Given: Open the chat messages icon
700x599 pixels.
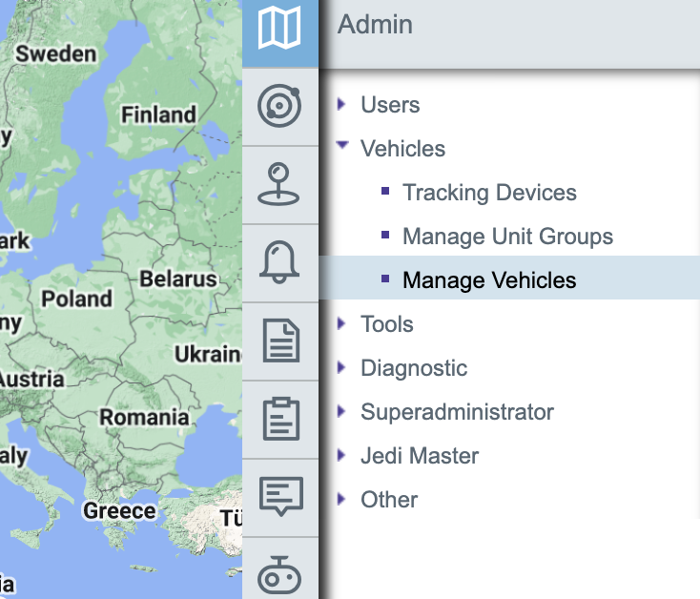Looking at the screenshot, I should pyautogui.click(x=279, y=496).
